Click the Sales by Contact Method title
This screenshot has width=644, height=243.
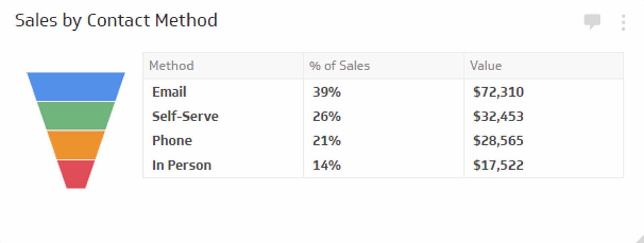117,20
